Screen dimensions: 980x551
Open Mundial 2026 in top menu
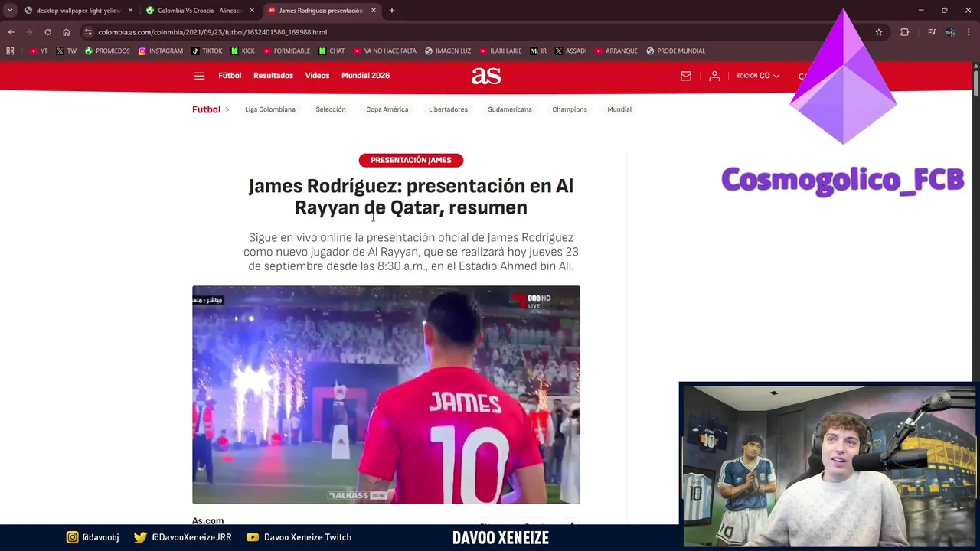tap(365, 76)
